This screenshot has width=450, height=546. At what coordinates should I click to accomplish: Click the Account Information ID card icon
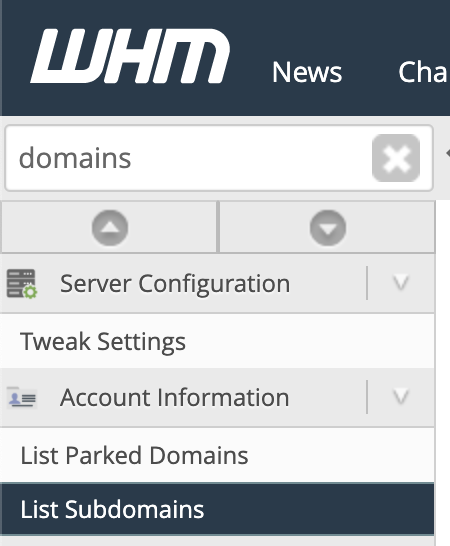[22, 397]
